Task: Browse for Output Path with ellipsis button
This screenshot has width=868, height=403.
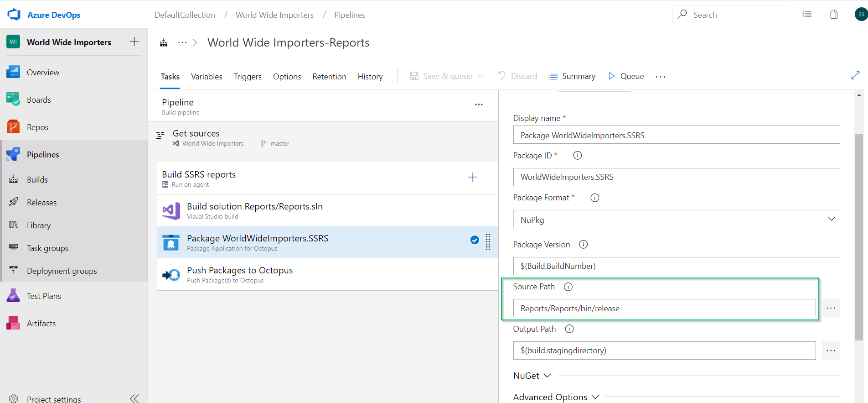Action: pyautogui.click(x=831, y=351)
